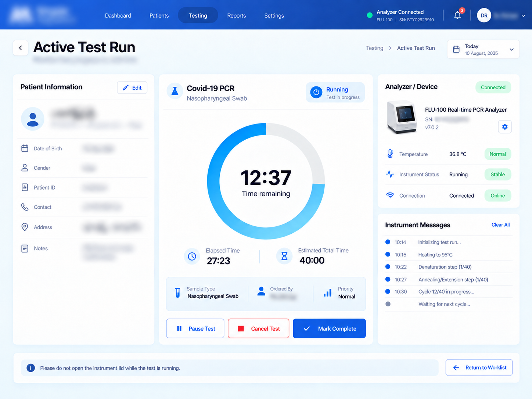Select the Testing tab

[x=198, y=15]
